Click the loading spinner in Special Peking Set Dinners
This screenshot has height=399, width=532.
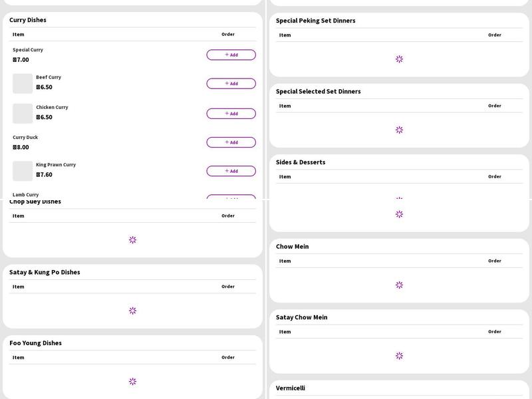(399, 59)
